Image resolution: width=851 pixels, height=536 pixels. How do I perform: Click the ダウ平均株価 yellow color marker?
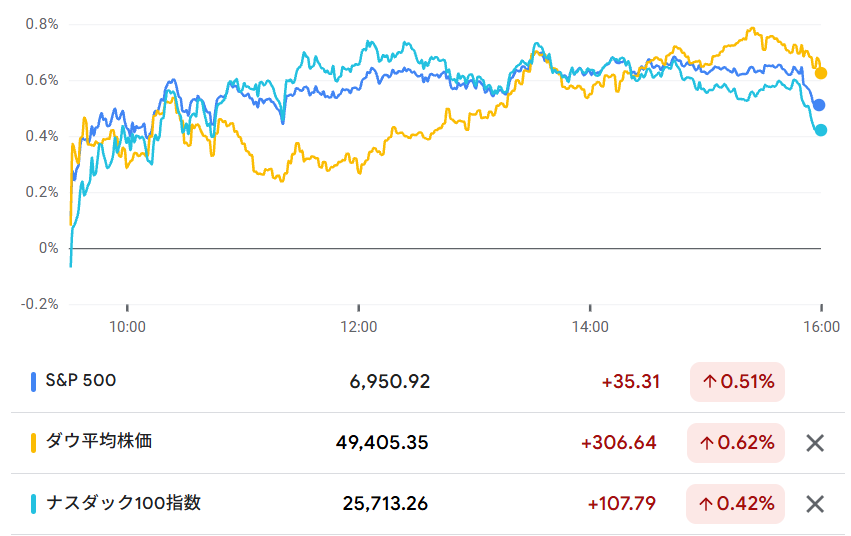coord(34,443)
